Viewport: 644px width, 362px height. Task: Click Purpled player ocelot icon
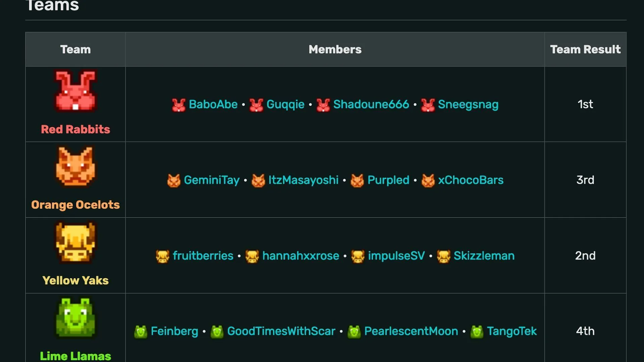tap(357, 179)
